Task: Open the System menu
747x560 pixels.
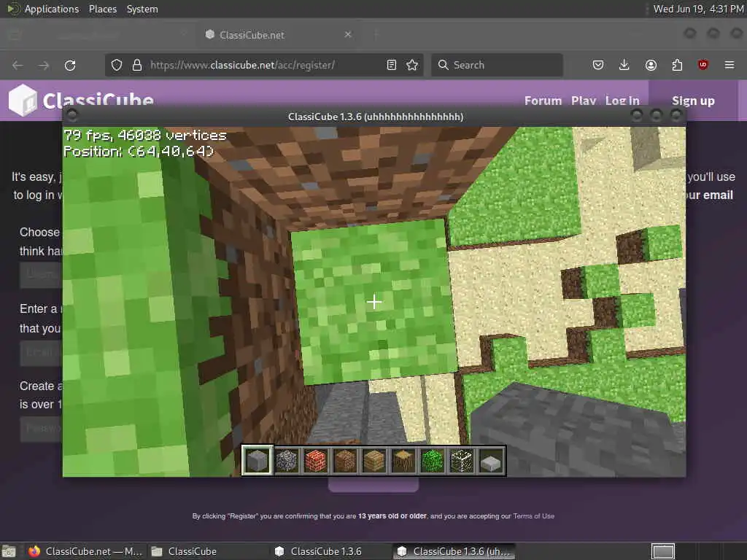Action: tap(142, 9)
